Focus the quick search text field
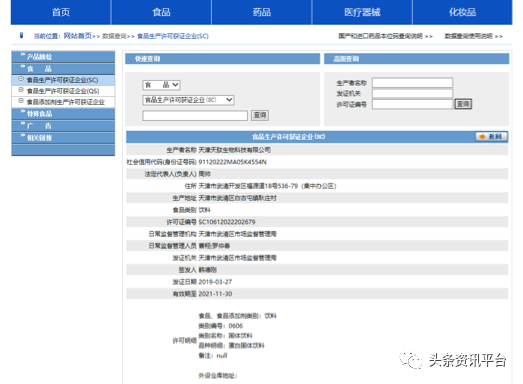This screenshot has width=523, height=384. [x=195, y=115]
